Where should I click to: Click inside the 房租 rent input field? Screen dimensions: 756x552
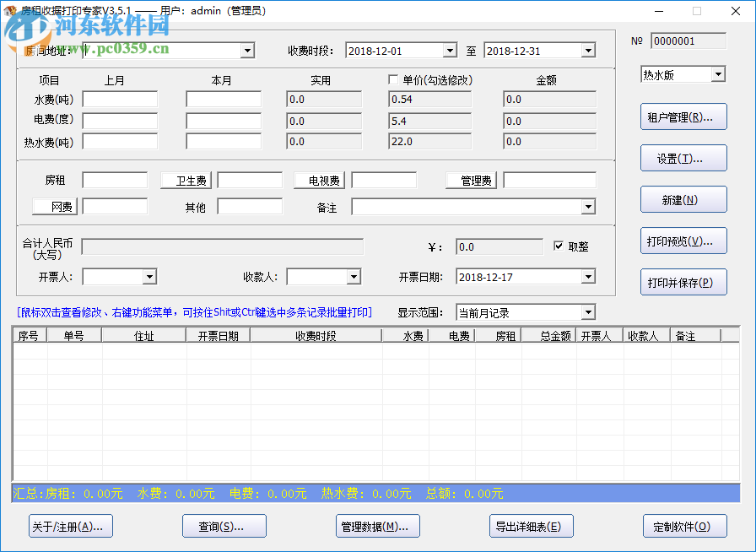pyautogui.click(x=114, y=179)
